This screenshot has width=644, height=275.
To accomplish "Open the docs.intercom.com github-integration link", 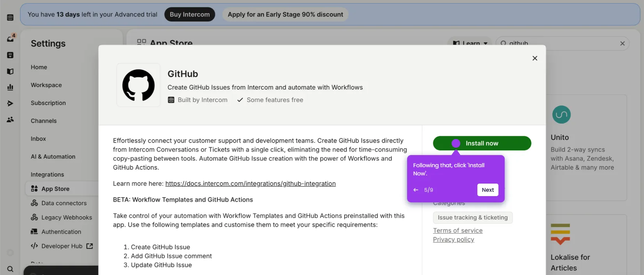I will point(251,184).
